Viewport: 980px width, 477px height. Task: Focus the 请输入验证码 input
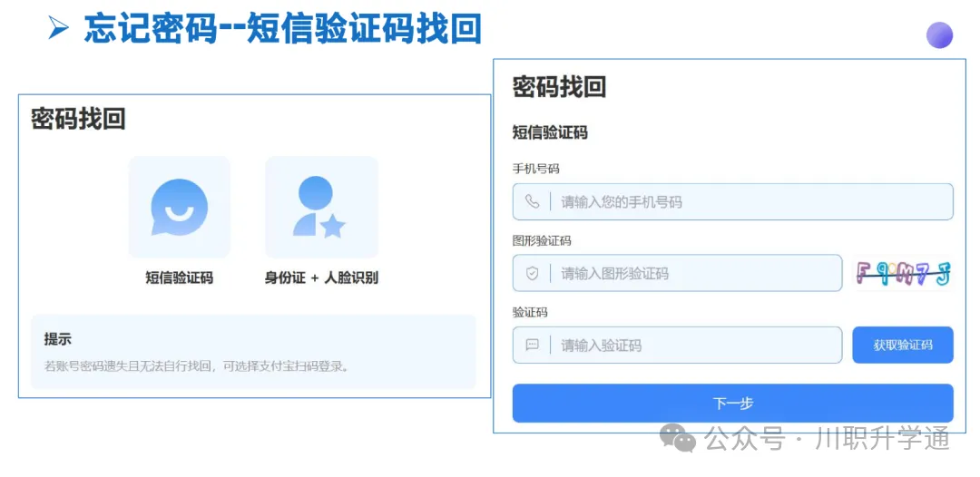coord(677,345)
